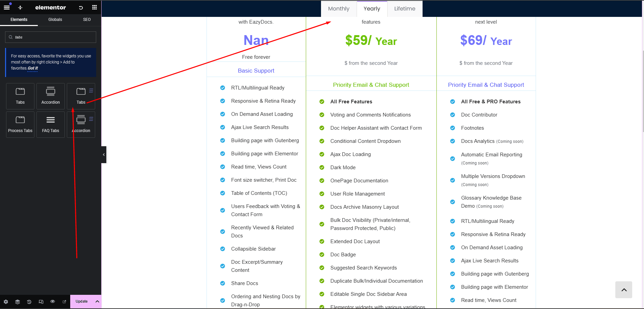Click the Update button
This screenshot has height=309, width=644.
(x=81, y=302)
